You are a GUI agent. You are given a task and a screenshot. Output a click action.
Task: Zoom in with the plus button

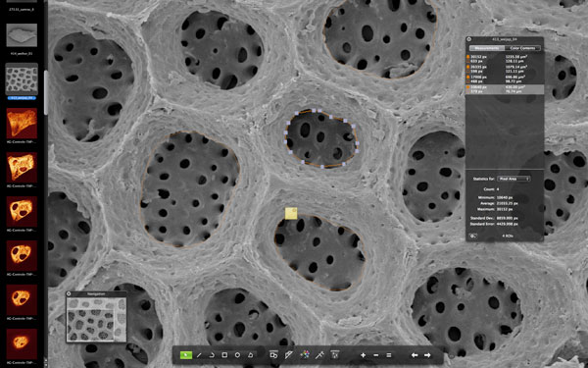coord(363,355)
